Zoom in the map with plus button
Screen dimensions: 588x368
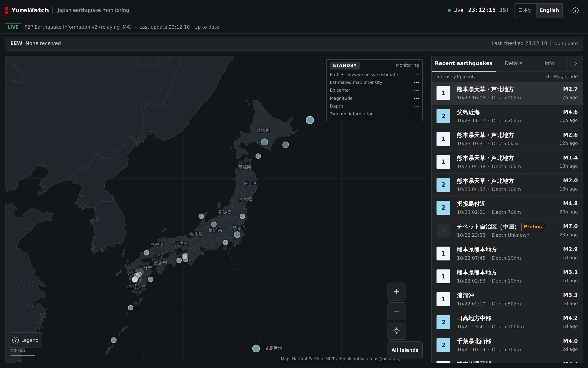pos(396,291)
